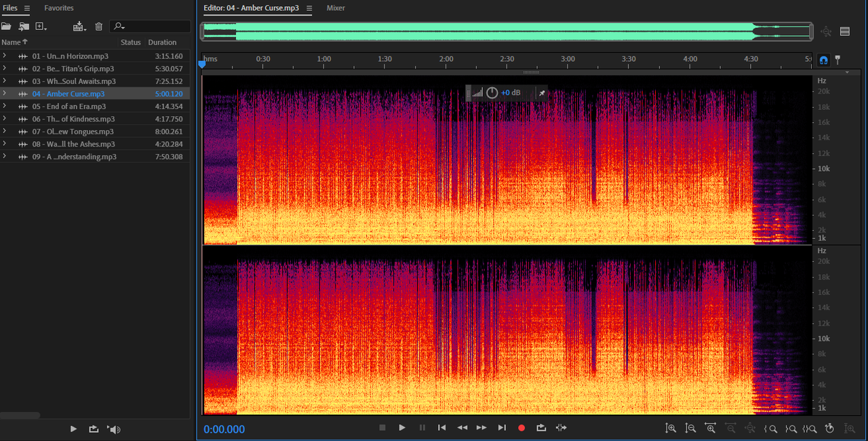The height and width of the screenshot is (441, 868).
Task: Open the Insert into Multitrack dropdown icon
Action: pyautogui.click(x=80, y=26)
